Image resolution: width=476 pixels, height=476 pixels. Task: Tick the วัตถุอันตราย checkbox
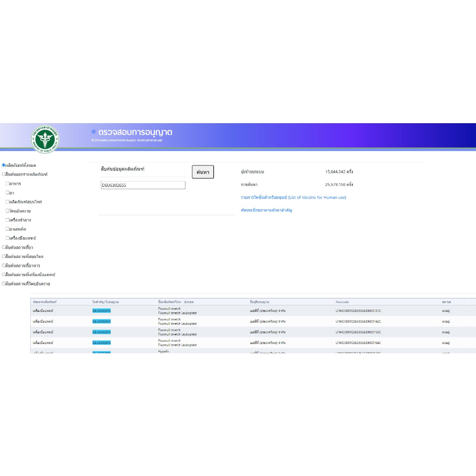(x=7, y=211)
